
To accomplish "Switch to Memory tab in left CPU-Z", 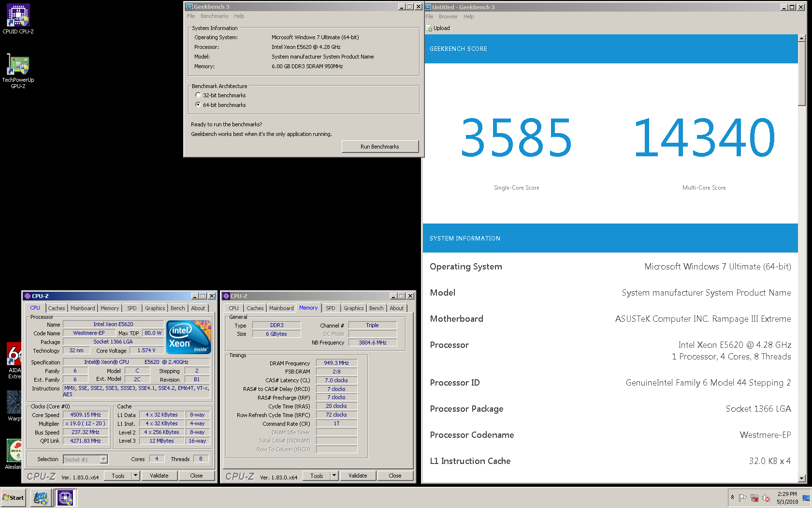I will point(110,308).
